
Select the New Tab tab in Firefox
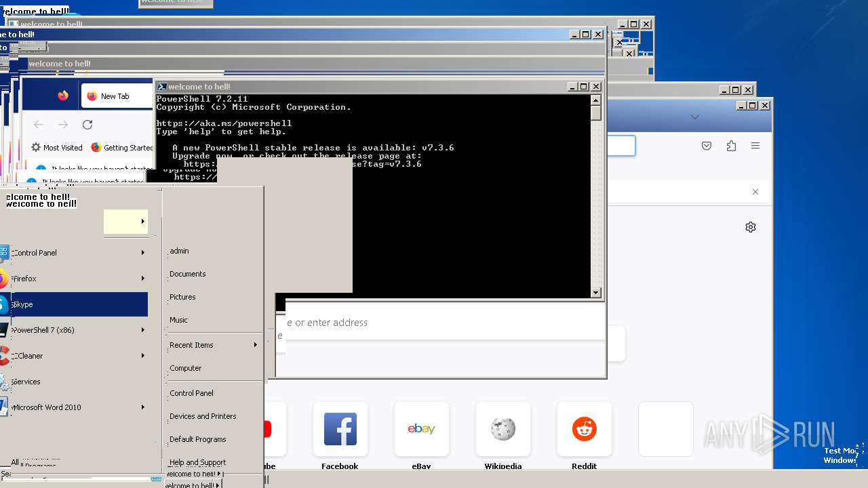point(117,96)
